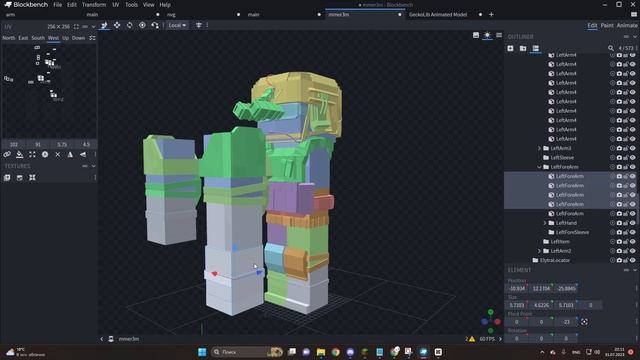640x360 pixels.
Task: Click the Position X slider value -10.934
Action: 517,289
